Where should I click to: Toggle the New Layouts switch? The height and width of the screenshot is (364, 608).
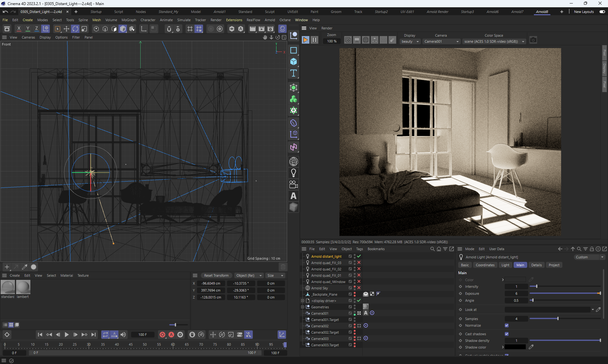click(x=602, y=12)
